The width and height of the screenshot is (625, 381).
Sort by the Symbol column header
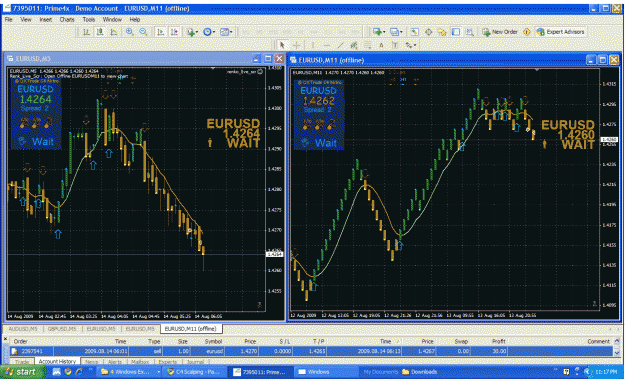213,341
